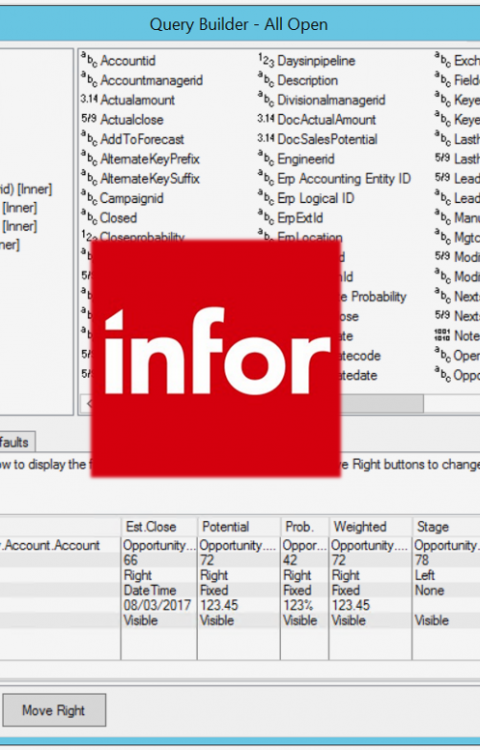Screen dimensions: 480x750
Task: Select the ErpExtId field
Action: 300,218
